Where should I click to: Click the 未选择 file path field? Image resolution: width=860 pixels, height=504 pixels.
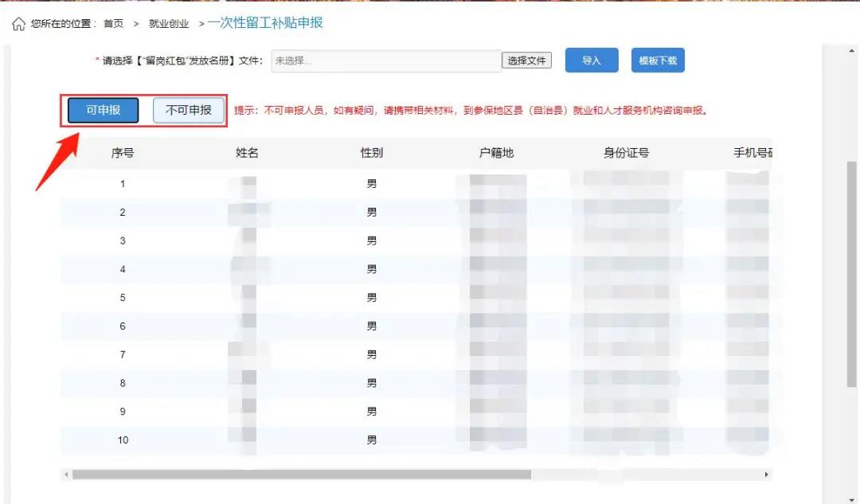[x=385, y=61]
